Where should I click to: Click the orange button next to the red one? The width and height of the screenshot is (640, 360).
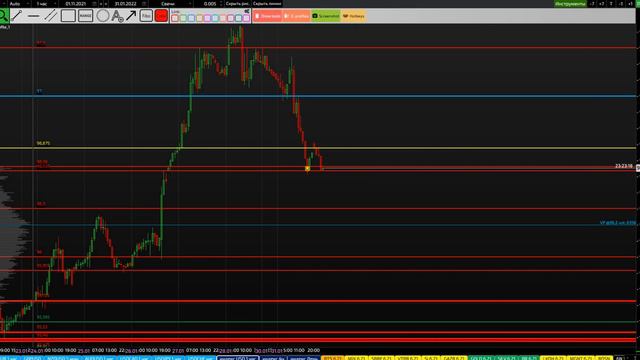296,16
